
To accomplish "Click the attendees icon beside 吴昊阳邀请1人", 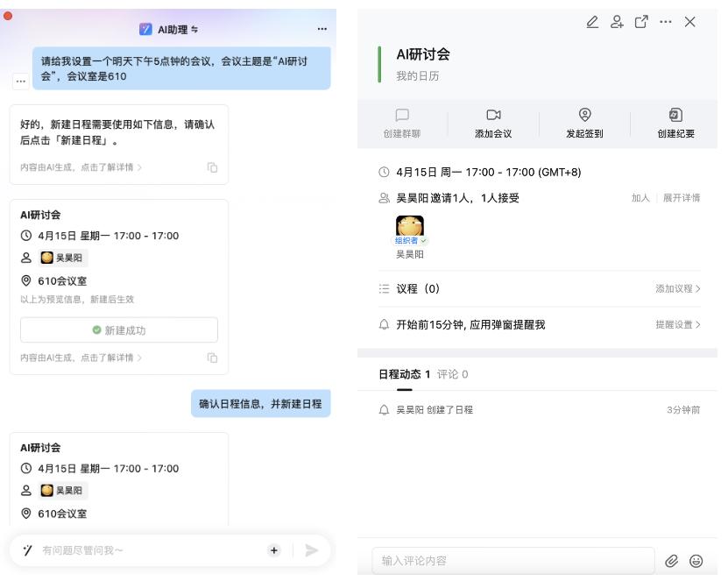I will point(384,198).
